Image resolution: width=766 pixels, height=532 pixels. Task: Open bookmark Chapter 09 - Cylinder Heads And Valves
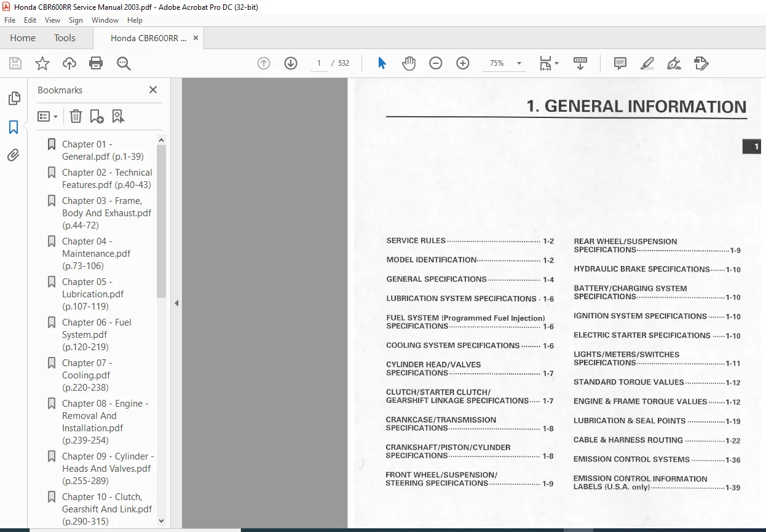[108, 469]
